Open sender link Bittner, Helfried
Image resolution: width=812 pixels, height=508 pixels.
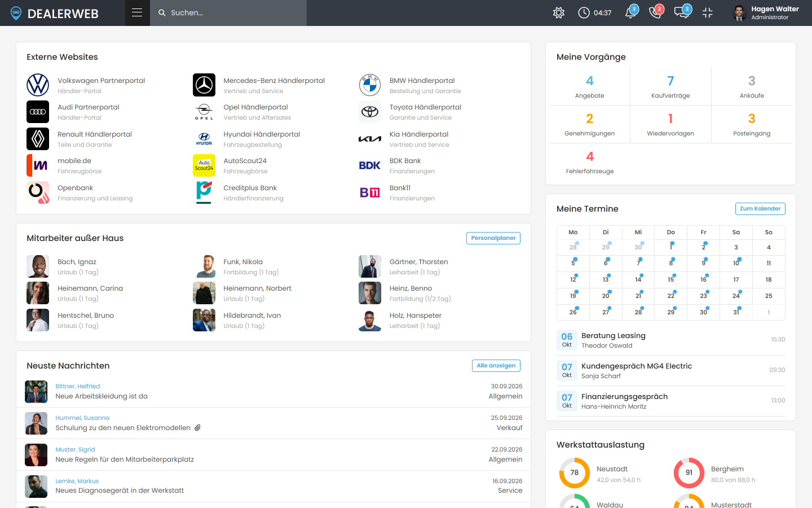78,387
